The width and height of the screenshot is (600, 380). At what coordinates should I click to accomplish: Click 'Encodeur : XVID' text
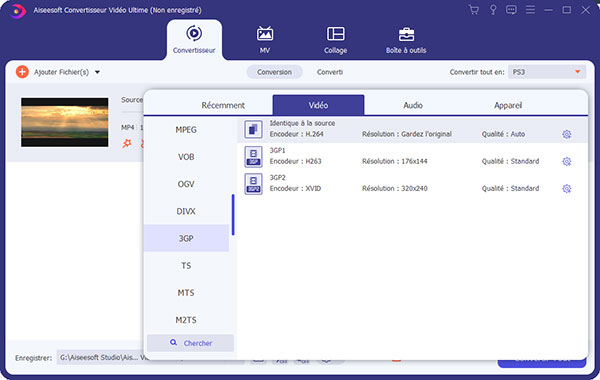[295, 189]
